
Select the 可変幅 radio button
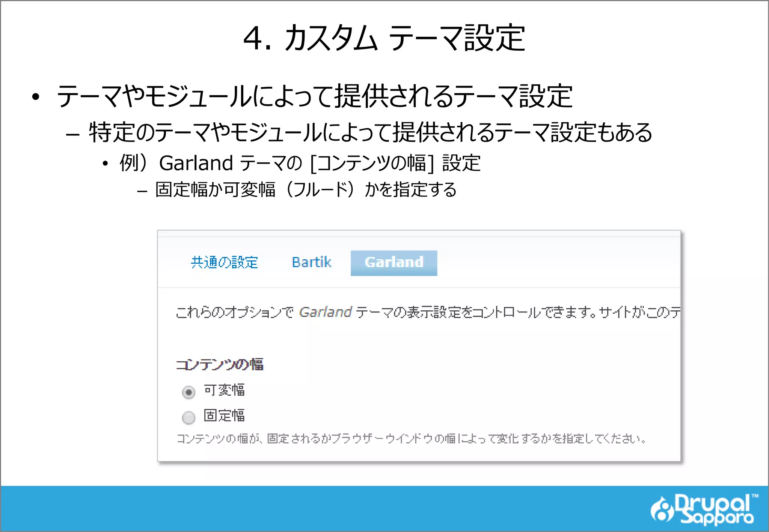coord(188,392)
